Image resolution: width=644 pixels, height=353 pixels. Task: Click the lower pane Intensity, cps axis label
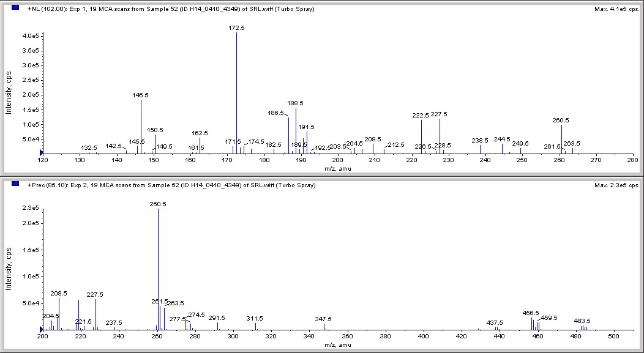coord(9,269)
